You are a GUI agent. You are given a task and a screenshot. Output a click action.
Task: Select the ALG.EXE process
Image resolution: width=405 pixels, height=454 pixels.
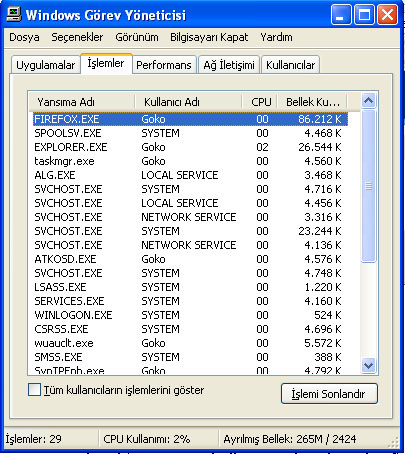pos(190,175)
